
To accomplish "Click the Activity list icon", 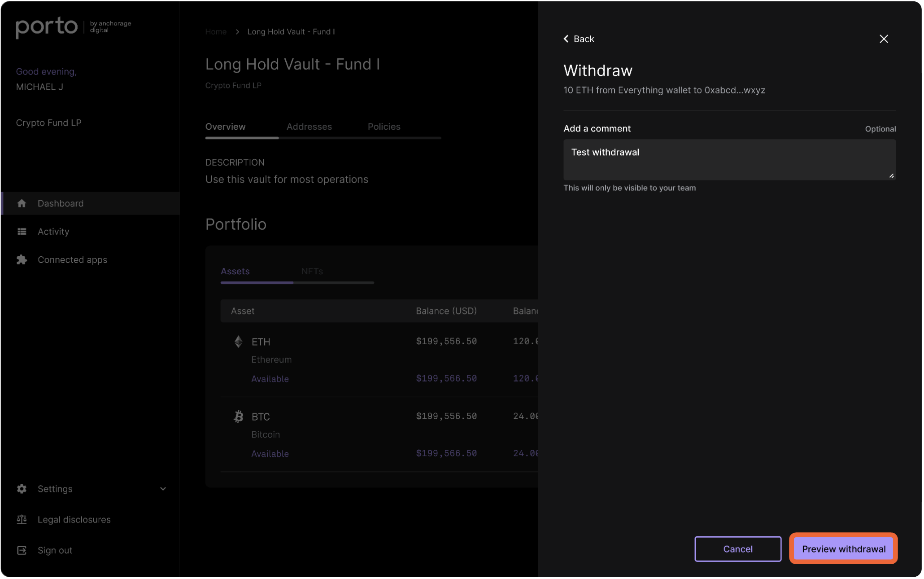I will [x=22, y=232].
